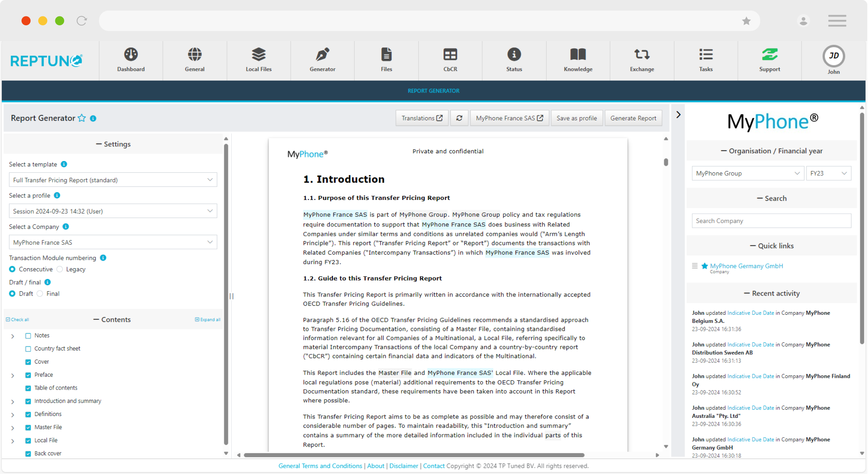Click the favorite star beside Report Generator
This screenshot has width=868, height=474.
(82, 118)
